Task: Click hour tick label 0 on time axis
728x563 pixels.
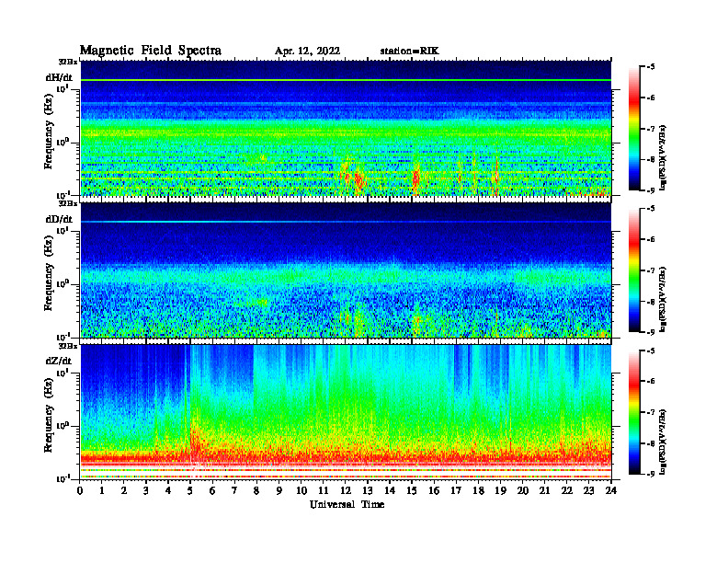Action: (80, 490)
